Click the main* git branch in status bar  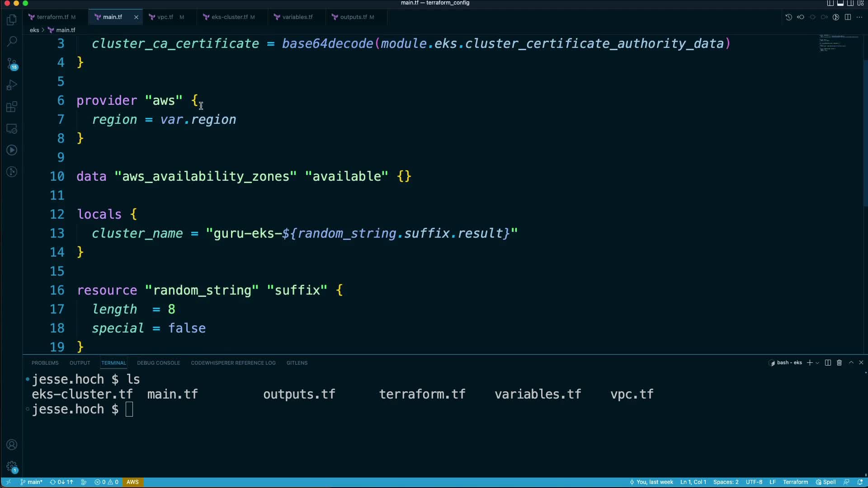pyautogui.click(x=32, y=482)
